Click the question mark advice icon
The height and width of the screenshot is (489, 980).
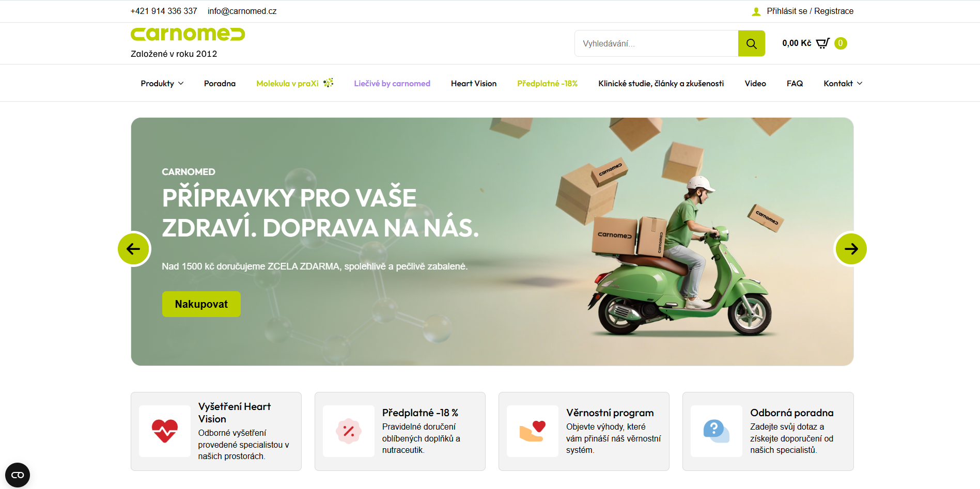pyautogui.click(x=717, y=431)
